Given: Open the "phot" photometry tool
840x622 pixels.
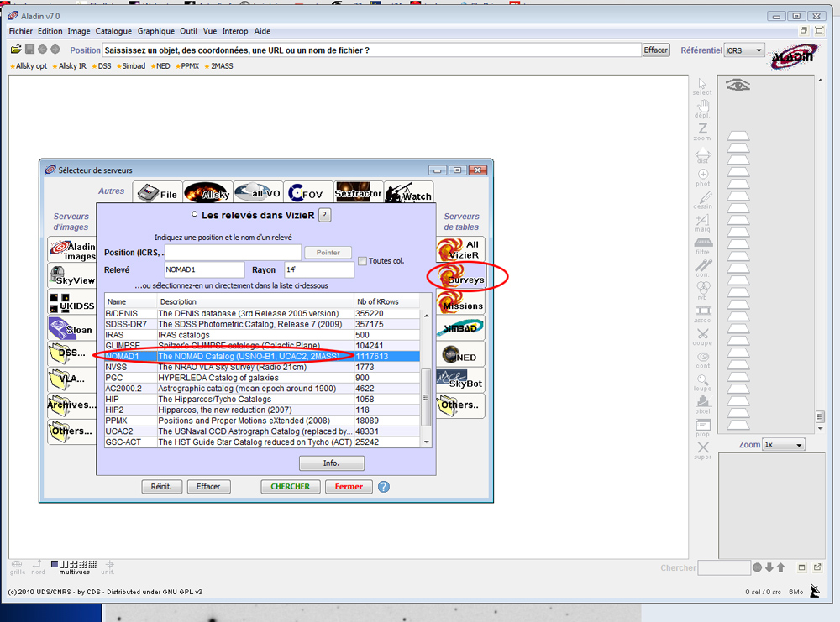Looking at the screenshot, I should pyautogui.click(x=702, y=174).
